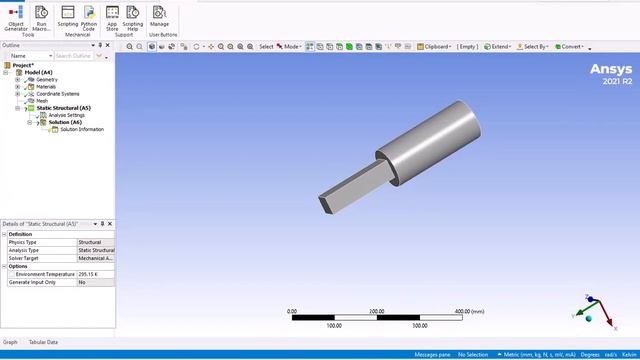Click the Degrees status bar entry

(x=590, y=355)
